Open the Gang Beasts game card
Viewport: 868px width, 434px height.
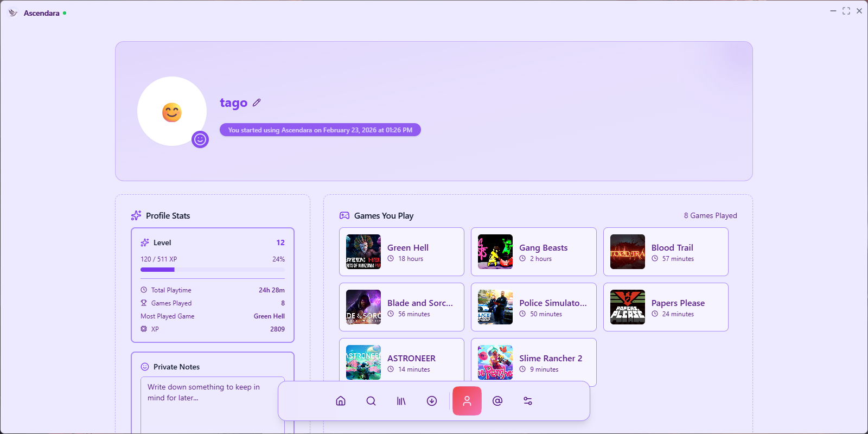[x=533, y=252]
